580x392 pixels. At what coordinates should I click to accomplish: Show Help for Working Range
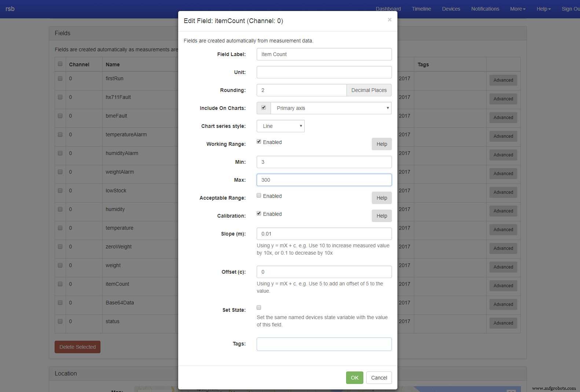coord(382,144)
